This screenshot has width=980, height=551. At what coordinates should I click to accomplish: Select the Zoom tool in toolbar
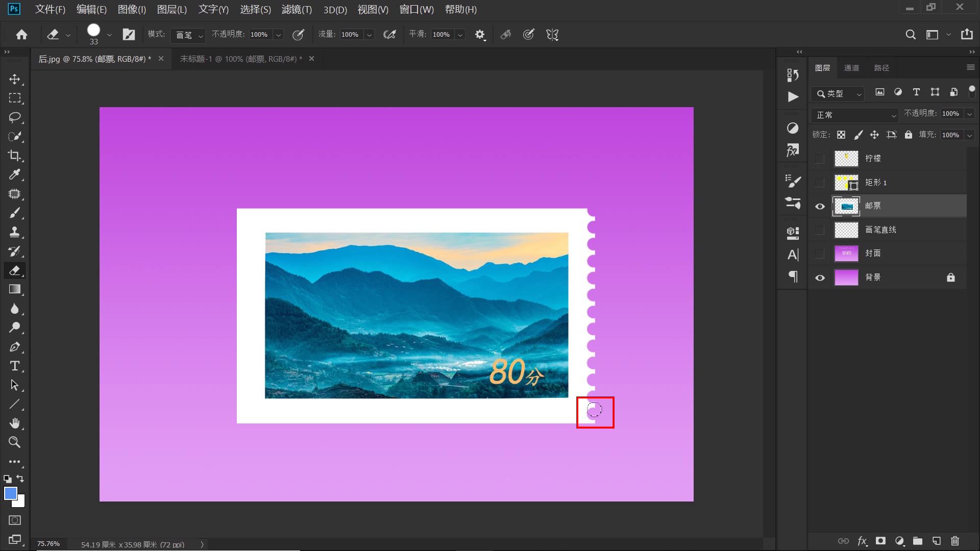14,442
